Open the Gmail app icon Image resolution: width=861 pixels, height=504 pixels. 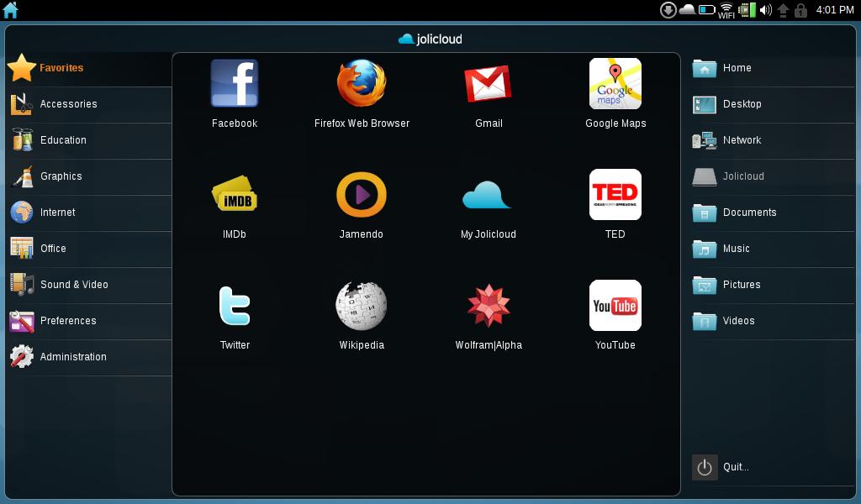click(489, 83)
